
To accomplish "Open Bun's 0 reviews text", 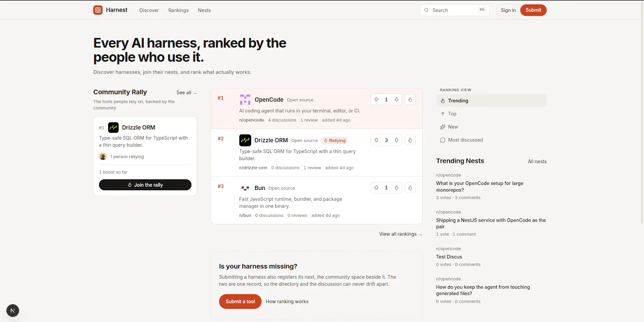I will pos(297,216).
